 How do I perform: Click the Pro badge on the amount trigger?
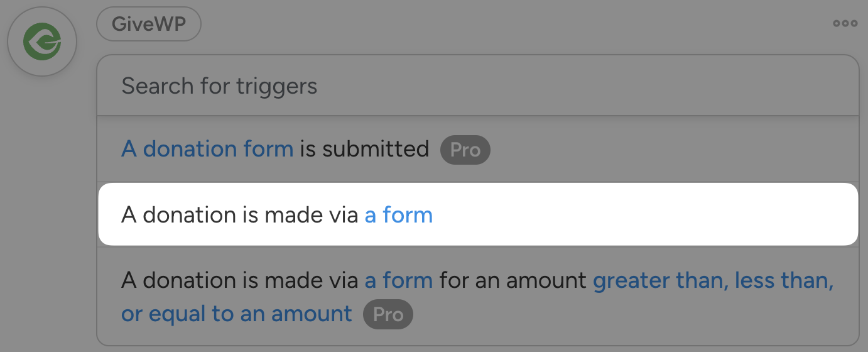tap(388, 314)
